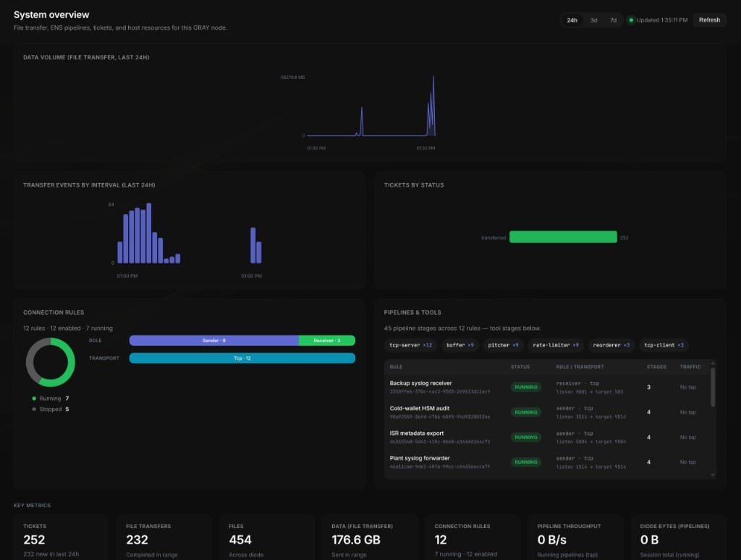Select the 24h time range
The image size is (741, 560).
point(572,20)
